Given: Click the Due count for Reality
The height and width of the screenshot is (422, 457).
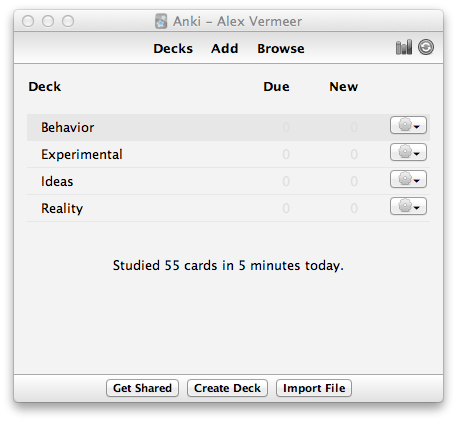Looking at the screenshot, I should 286,208.
